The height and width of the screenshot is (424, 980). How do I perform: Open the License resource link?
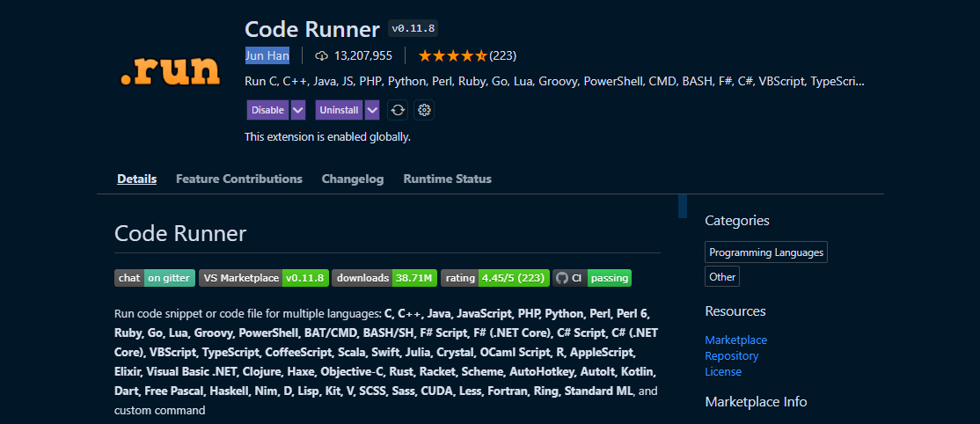pyautogui.click(x=723, y=371)
